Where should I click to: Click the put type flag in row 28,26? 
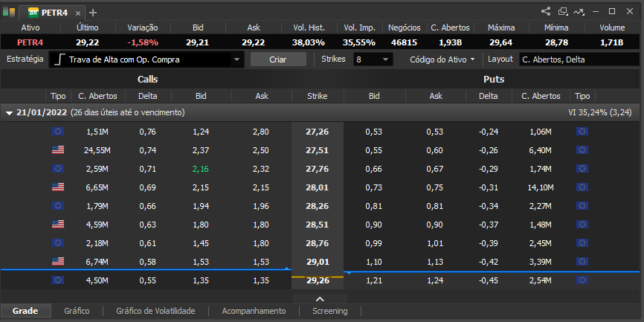pos(582,206)
